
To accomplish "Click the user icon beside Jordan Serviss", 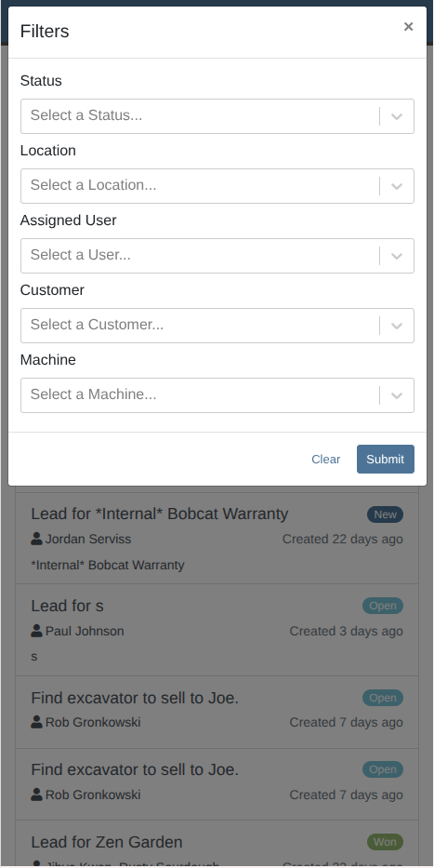I will click(x=36, y=539).
